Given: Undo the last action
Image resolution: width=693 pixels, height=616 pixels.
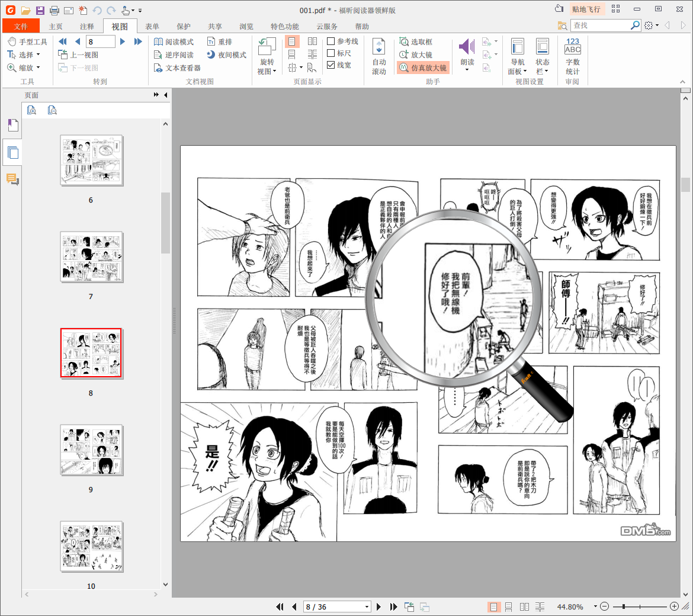Looking at the screenshot, I should 97,10.
